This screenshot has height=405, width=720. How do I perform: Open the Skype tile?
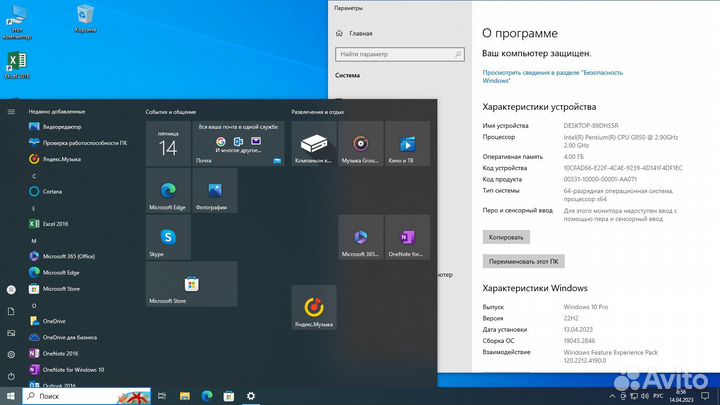tap(168, 237)
